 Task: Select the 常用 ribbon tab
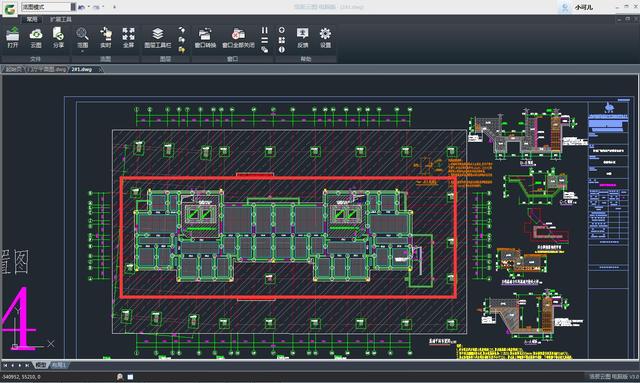tap(32, 19)
